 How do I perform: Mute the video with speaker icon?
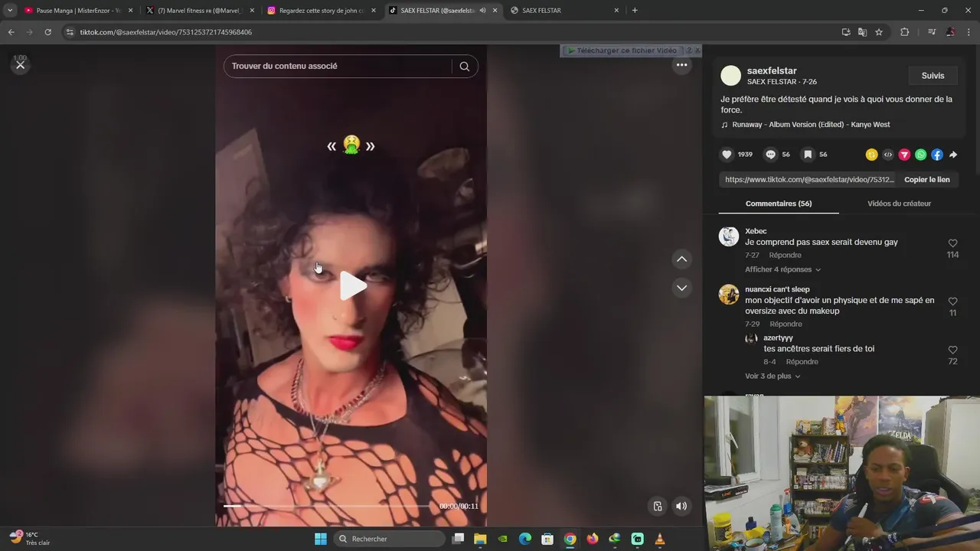click(681, 506)
